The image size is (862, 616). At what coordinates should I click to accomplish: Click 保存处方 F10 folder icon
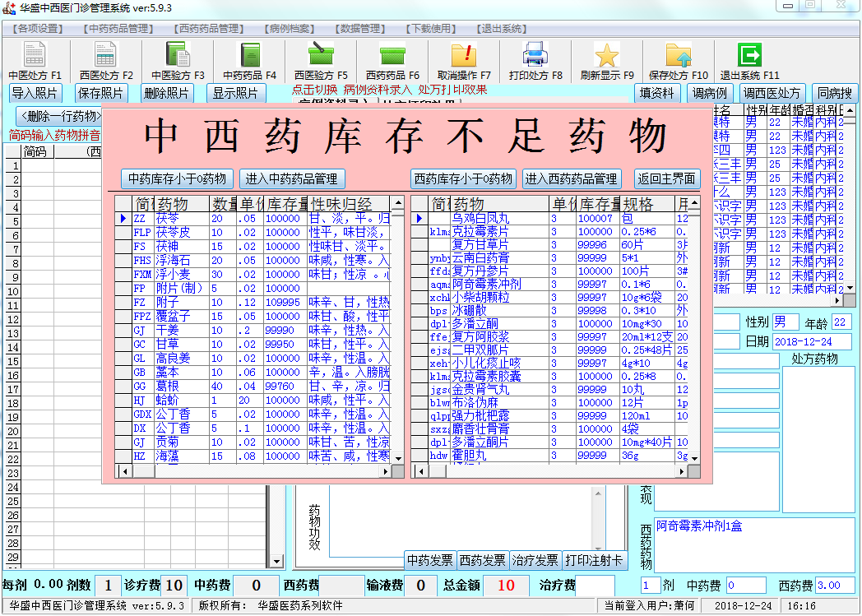coord(679,60)
